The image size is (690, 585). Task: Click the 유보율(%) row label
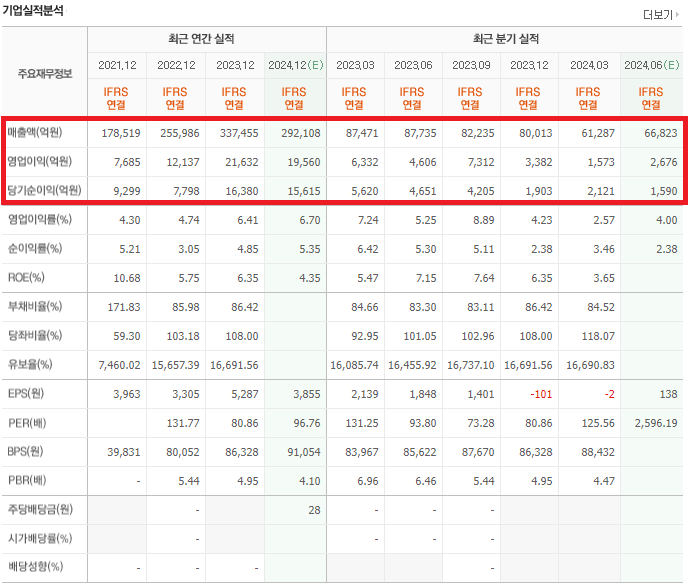click(30, 364)
